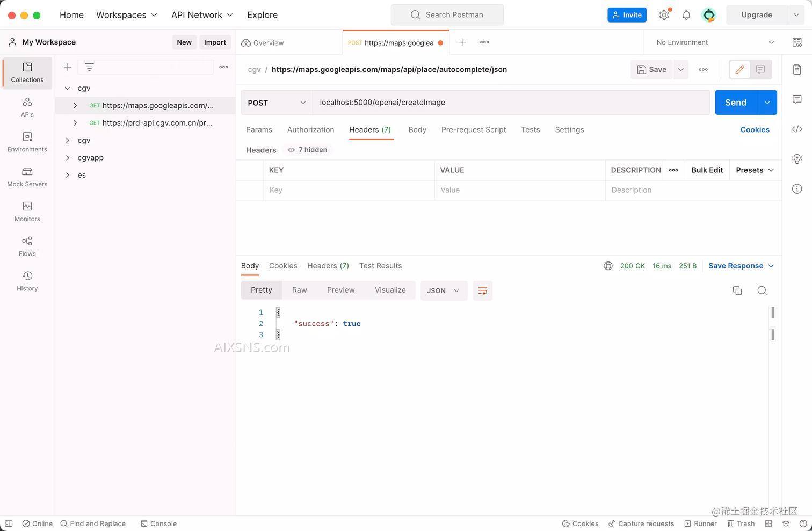Open Postbot suggestions via lightbulb icon
Image resolution: width=812 pixels, height=531 pixels.
tap(797, 158)
